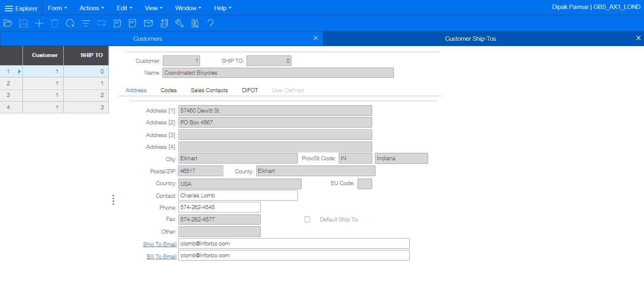Click the Bill To Email link
The image size is (644, 285).
pos(162,256)
